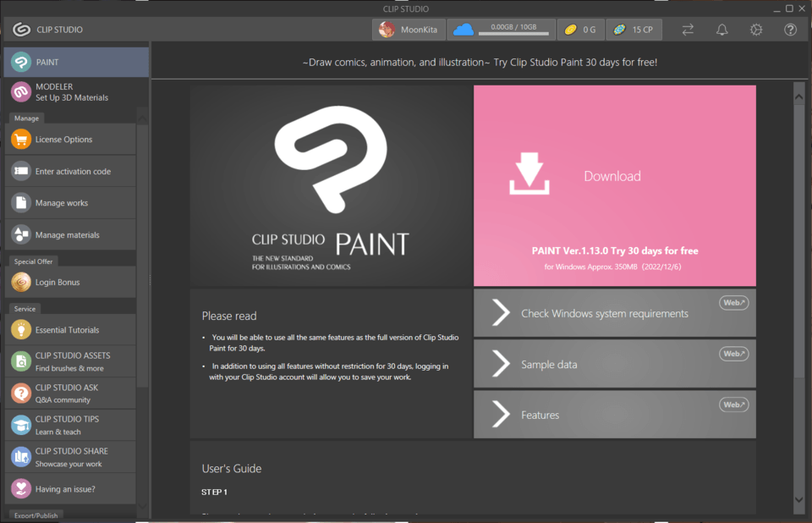
Task: Open notifications bell icon
Action: coord(721,30)
